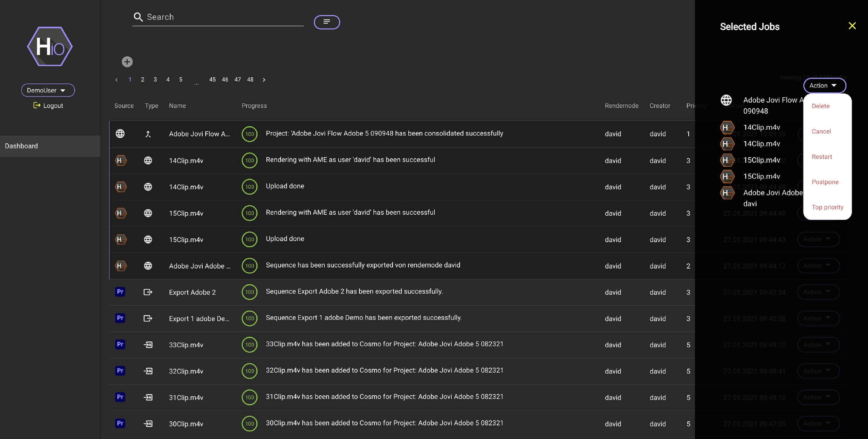Click the filter icon next to search

click(327, 22)
